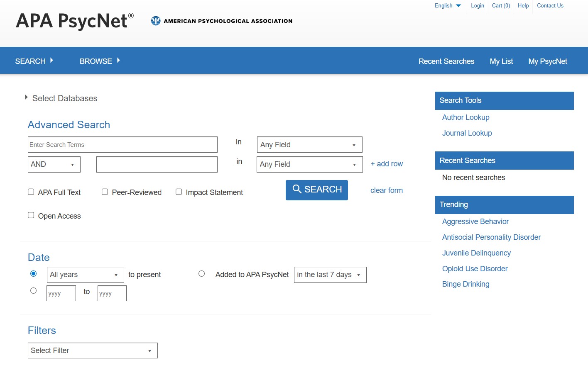Click the 'No recent searches' text
The height and width of the screenshot is (370, 588).
click(x=473, y=178)
